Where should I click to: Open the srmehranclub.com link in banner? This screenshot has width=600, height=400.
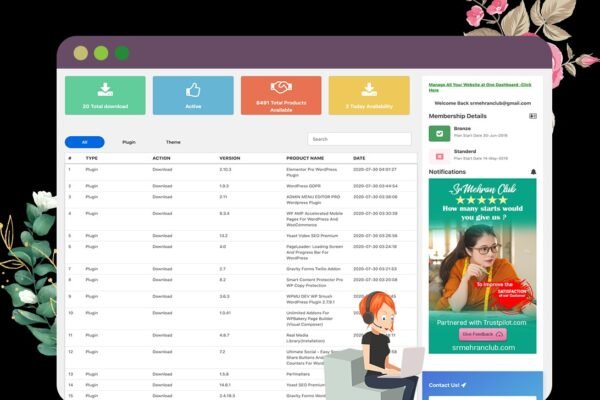coord(483,348)
